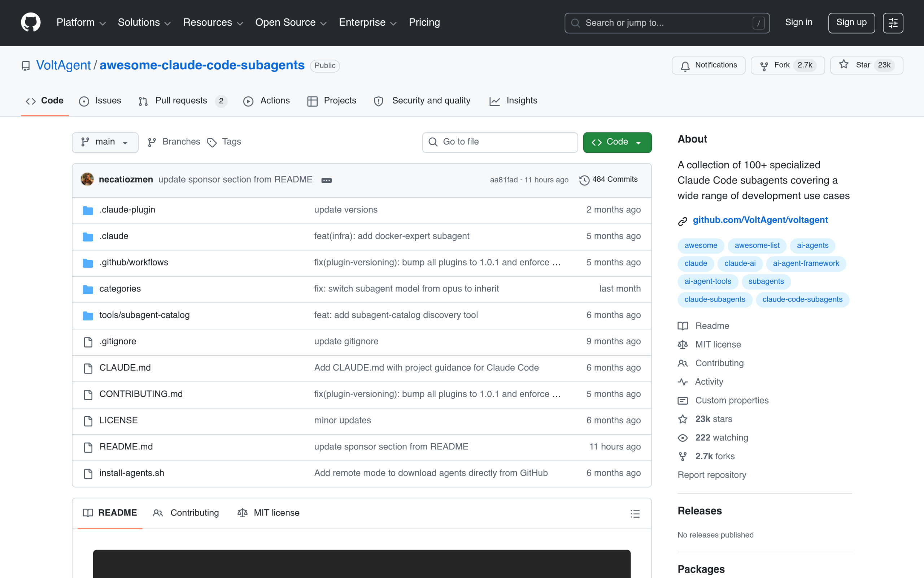The width and height of the screenshot is (924, 578).
Task: Click the .gitignore file icon
Action: [x=88, y=342]
